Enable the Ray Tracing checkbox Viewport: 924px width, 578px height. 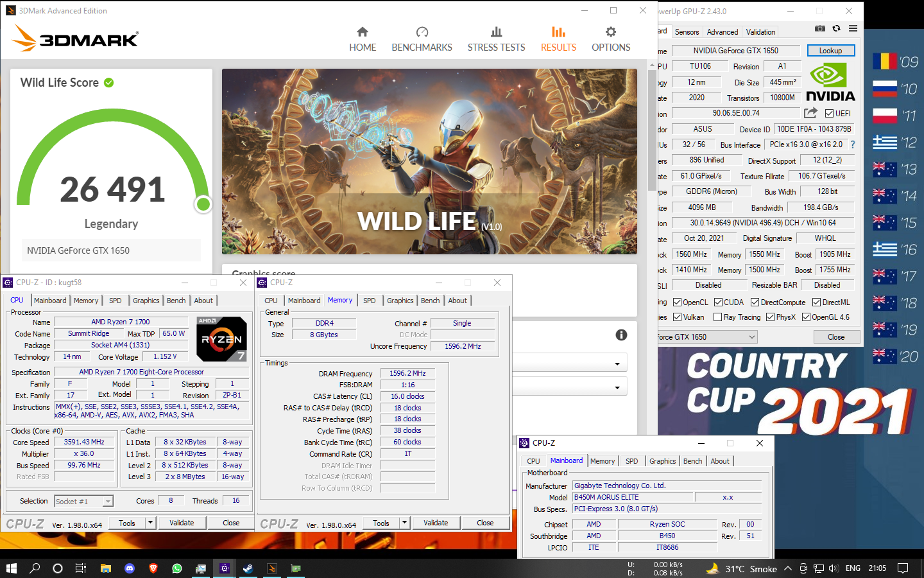point(717,317)
